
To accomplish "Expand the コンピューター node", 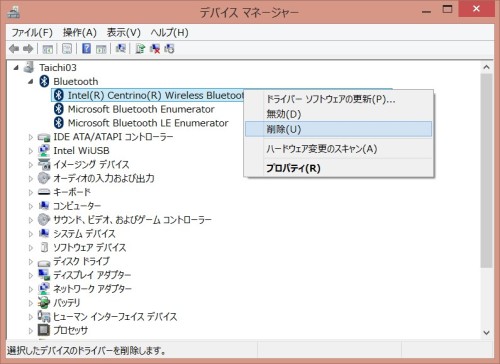I will [x=31, y=206].
